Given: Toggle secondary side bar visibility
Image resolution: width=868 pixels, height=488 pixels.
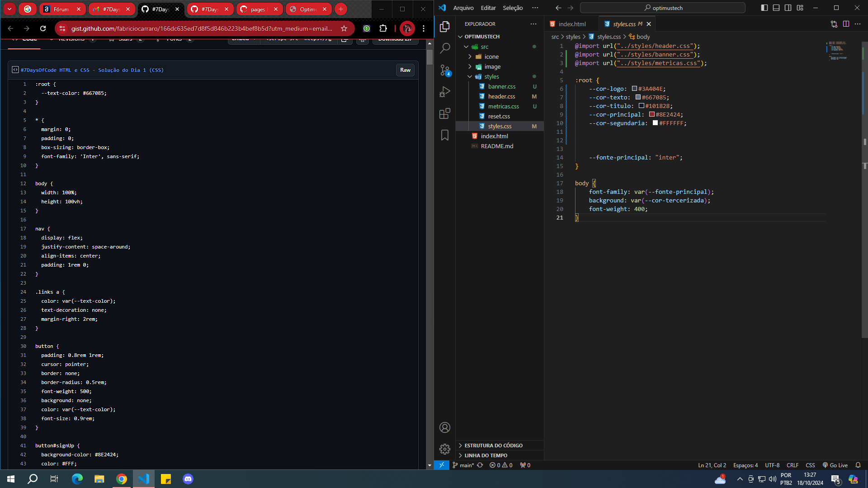Looking at the screenshot, I should (x=788, y=8).
